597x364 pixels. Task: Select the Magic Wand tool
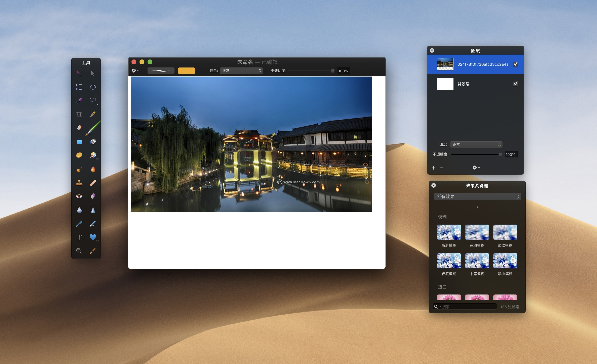click(x=79, y=73)
